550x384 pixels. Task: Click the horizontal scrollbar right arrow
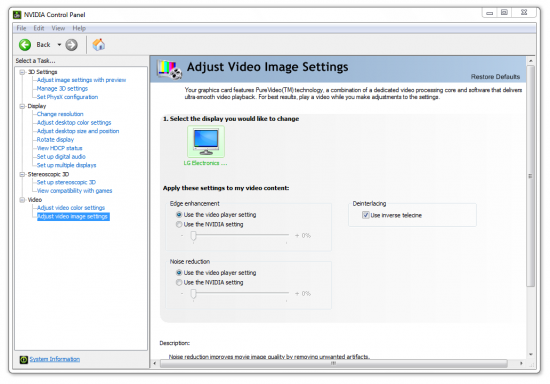521,363
